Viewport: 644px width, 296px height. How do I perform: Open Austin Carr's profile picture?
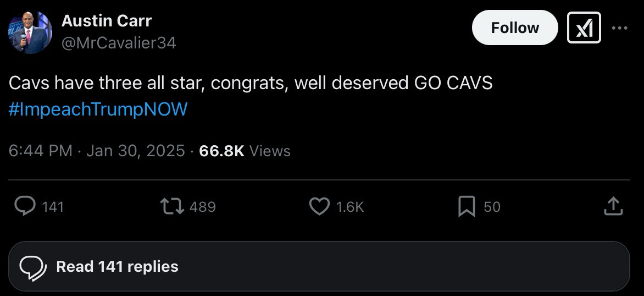pyautogui.click(x=30, y=32)
